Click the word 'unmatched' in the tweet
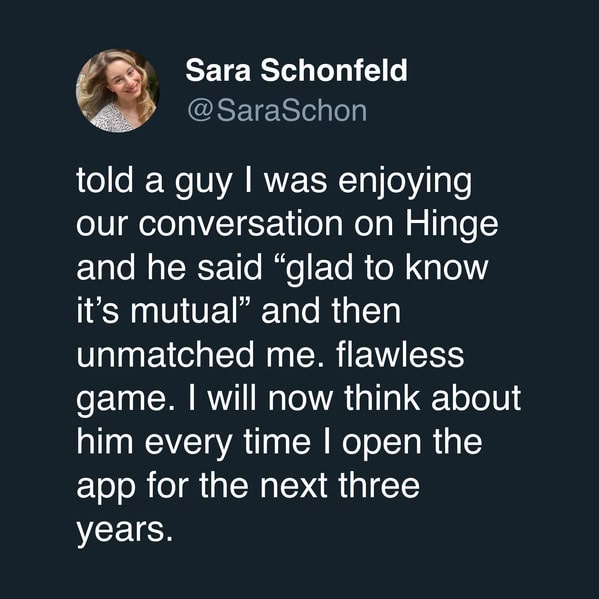 [165, 354]
